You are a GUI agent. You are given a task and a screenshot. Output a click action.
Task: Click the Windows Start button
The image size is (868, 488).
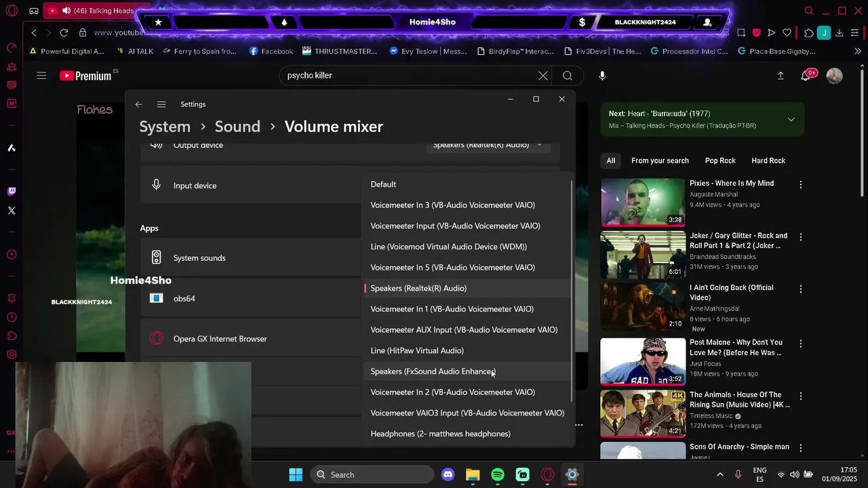pyautogui.click(x=296, y=474)
